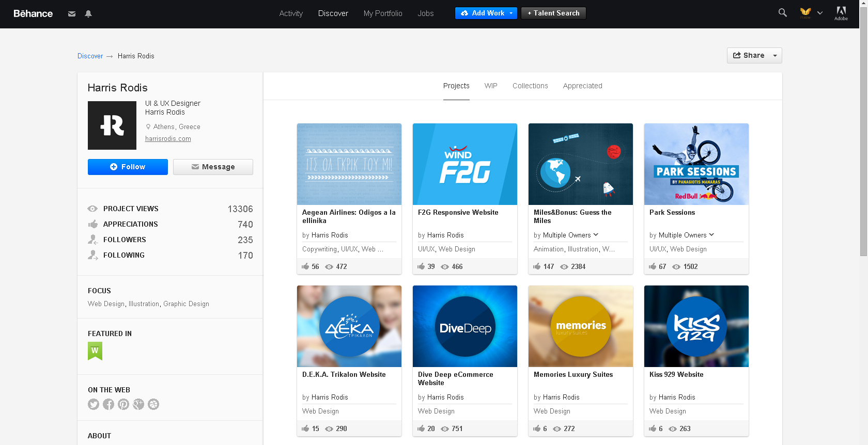Click thumbs-up icon on Miles&Bonus card
Viewport: 868px width, 445px height.
pos(537,266)
